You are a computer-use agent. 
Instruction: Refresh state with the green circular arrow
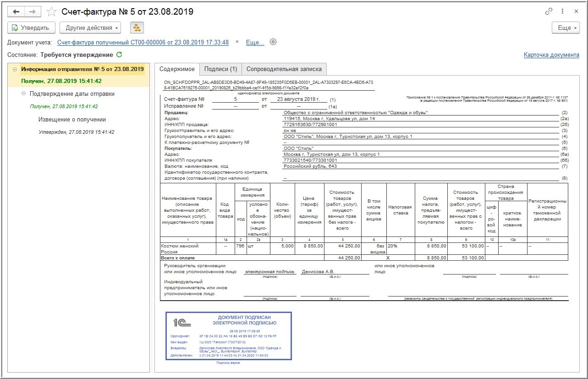[x=120, y=55]
